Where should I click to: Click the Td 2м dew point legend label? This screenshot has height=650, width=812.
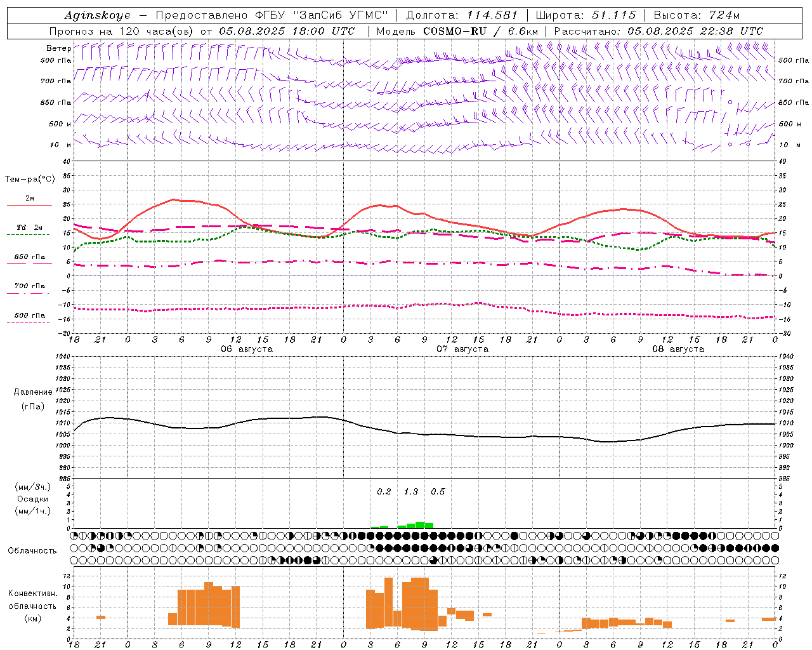click(30, 227)
